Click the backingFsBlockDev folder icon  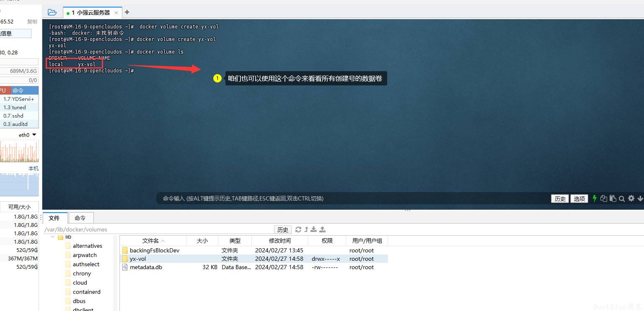click(x=125, y=250)
